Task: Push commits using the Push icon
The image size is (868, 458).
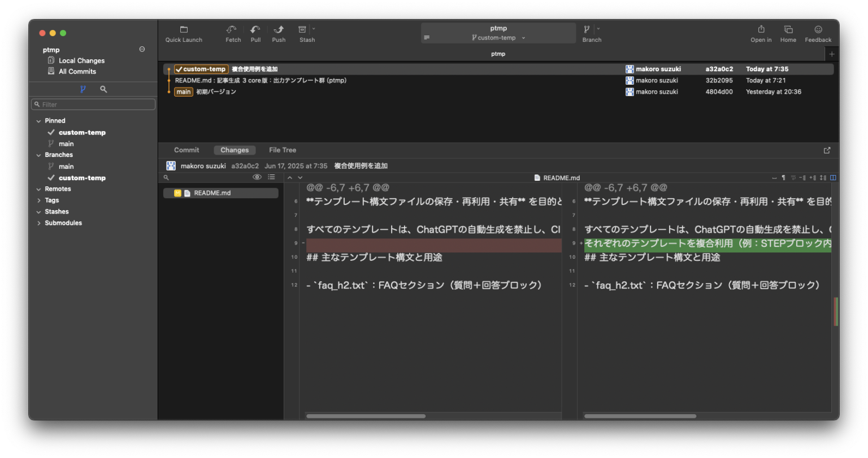Action: point(279,29)
